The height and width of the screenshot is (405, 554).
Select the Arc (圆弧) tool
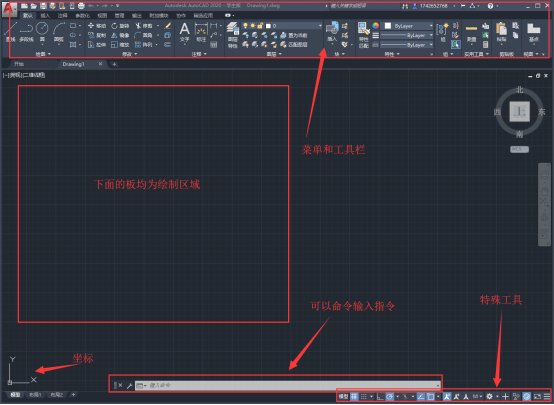click(x=59, y=31)
